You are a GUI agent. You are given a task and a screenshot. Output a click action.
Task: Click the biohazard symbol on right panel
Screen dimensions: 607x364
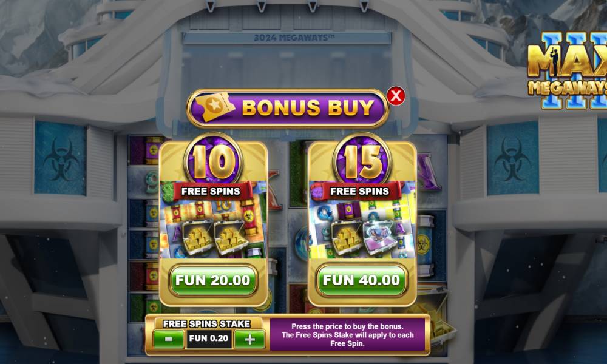(512, 159)
